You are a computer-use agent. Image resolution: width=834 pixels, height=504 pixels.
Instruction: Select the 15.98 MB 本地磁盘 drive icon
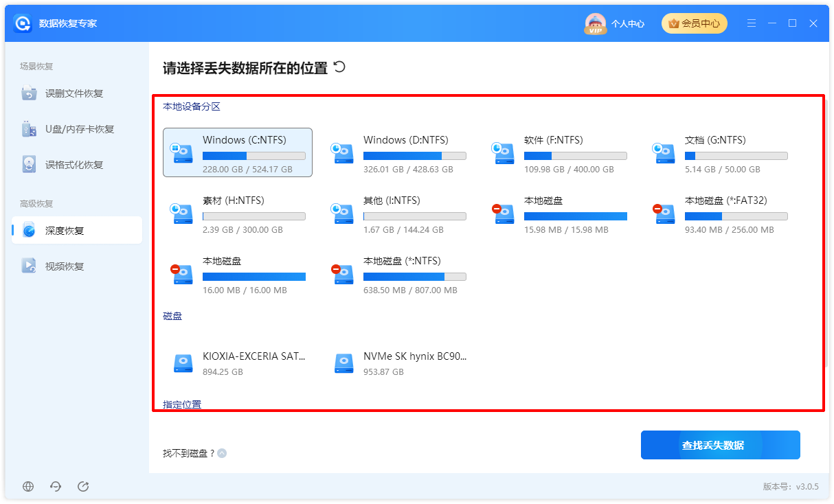(504, 214)
